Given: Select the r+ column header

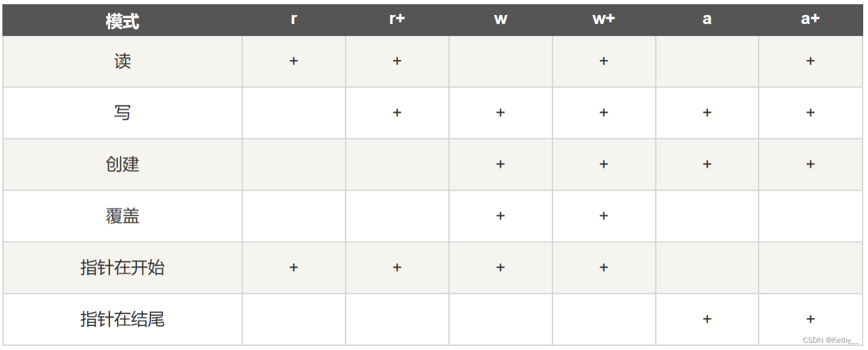Looking at the screenshot, I should click(x=397, y=19).
